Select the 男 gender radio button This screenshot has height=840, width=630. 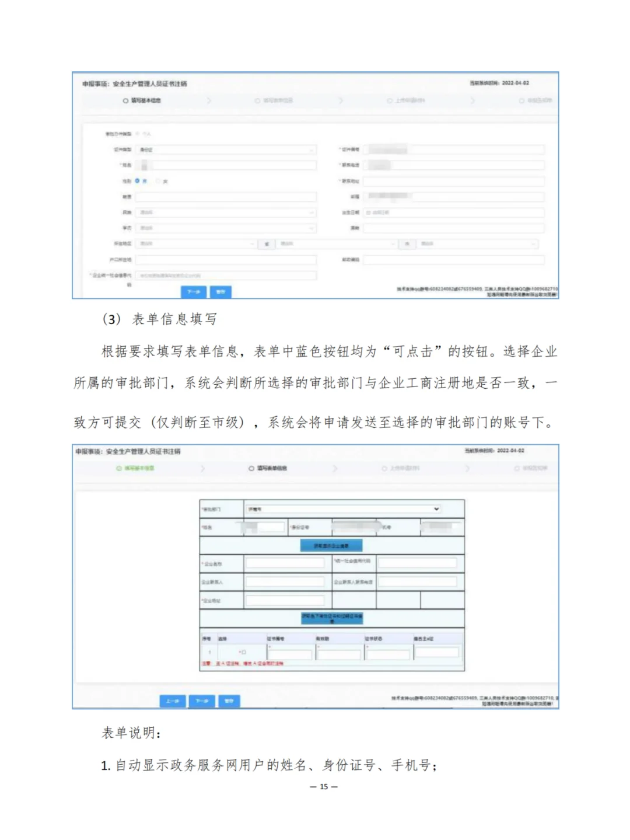(137, 180)
